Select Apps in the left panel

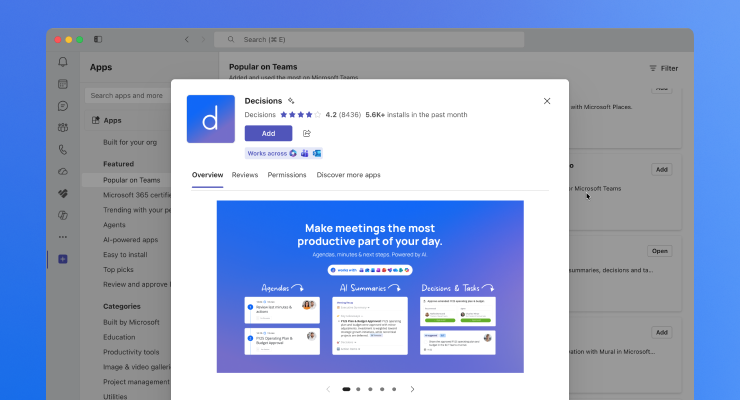127,120
